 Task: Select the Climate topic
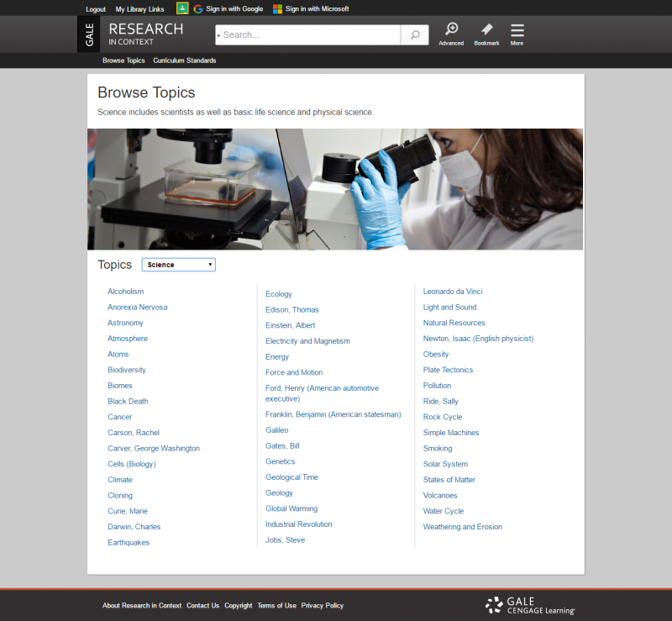(x=120, y=480)
